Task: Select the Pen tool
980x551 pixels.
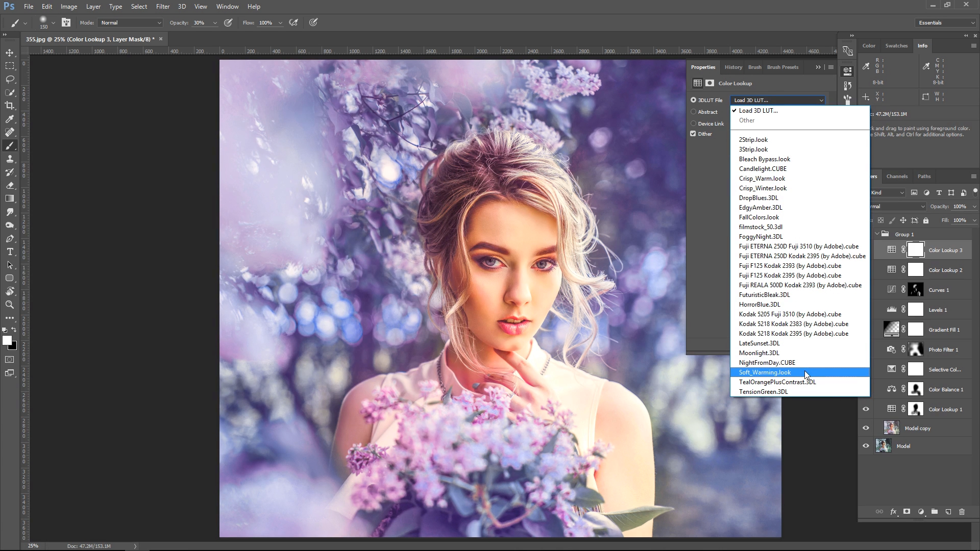Action: click(x=10, y=239)
